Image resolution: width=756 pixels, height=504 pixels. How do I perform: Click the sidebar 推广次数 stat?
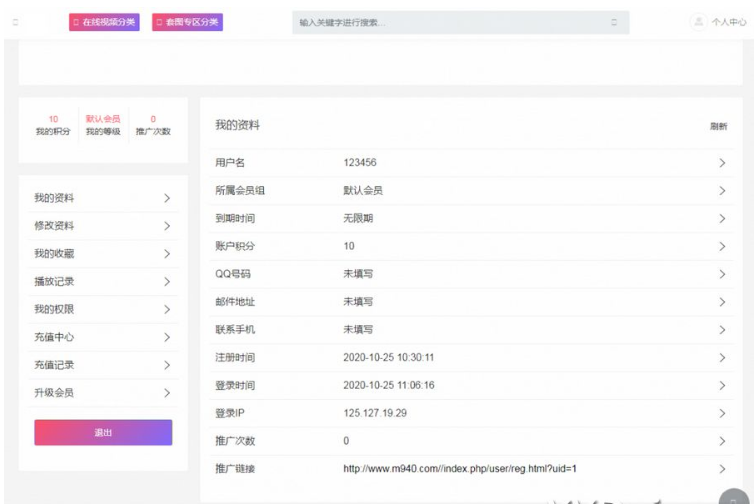click(x=153, y=125)
